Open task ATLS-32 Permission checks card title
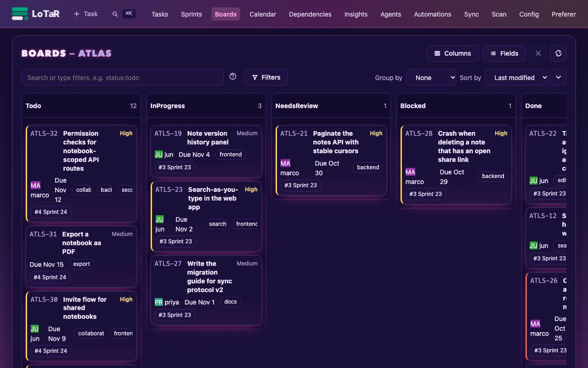588x368 pixels. (81, 151)
